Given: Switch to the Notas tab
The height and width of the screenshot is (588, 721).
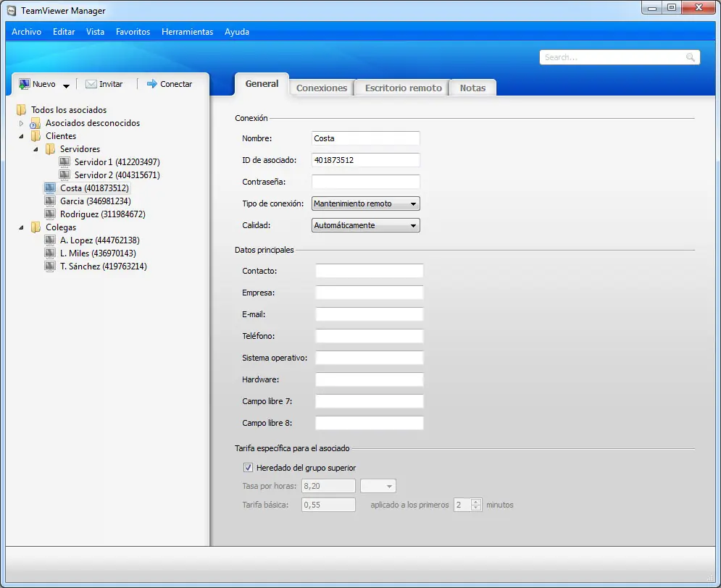Looking at the screenshot, I should [x=472, y=88].
